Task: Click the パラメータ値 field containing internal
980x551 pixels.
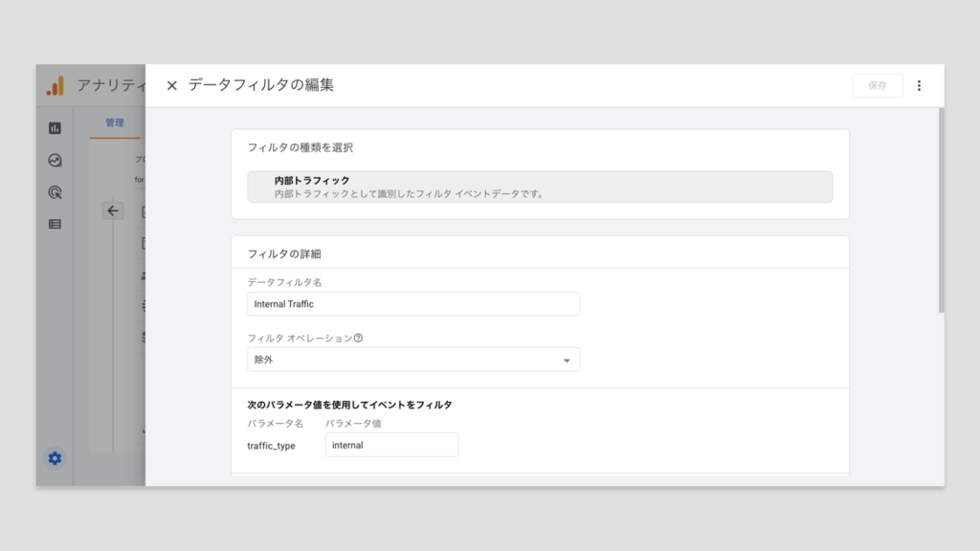Action: click(391, 445)
